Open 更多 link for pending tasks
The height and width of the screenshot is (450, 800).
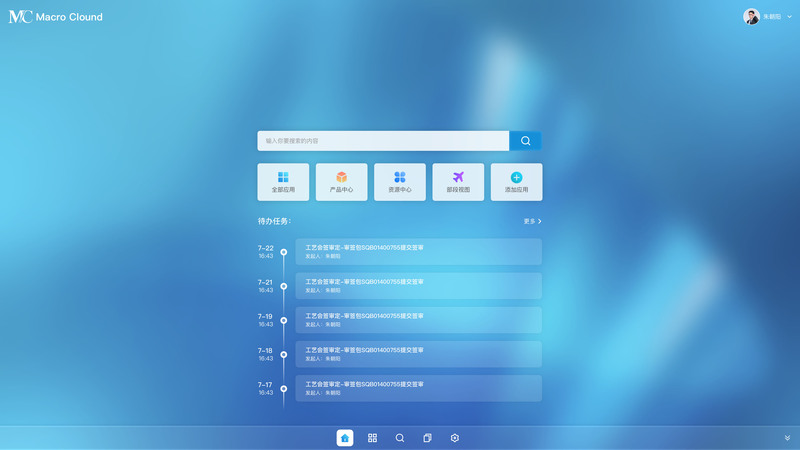532,221
